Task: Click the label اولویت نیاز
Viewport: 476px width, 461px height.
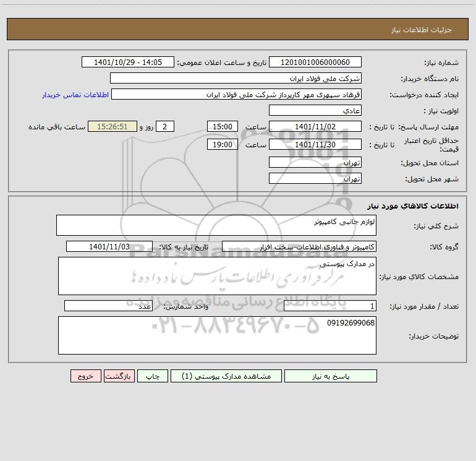Action: tap(441, 111)
